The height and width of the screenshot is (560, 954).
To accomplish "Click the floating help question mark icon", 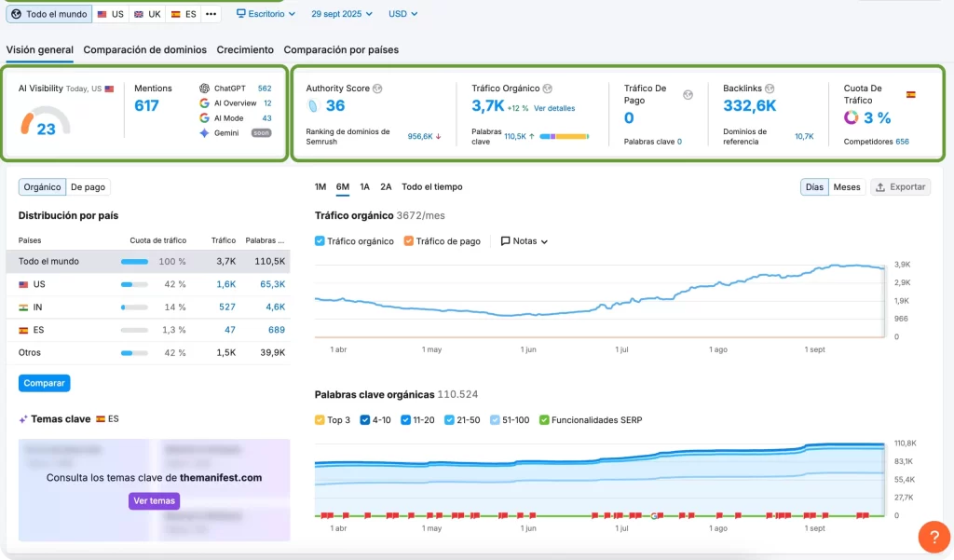I will coord(934,537).
